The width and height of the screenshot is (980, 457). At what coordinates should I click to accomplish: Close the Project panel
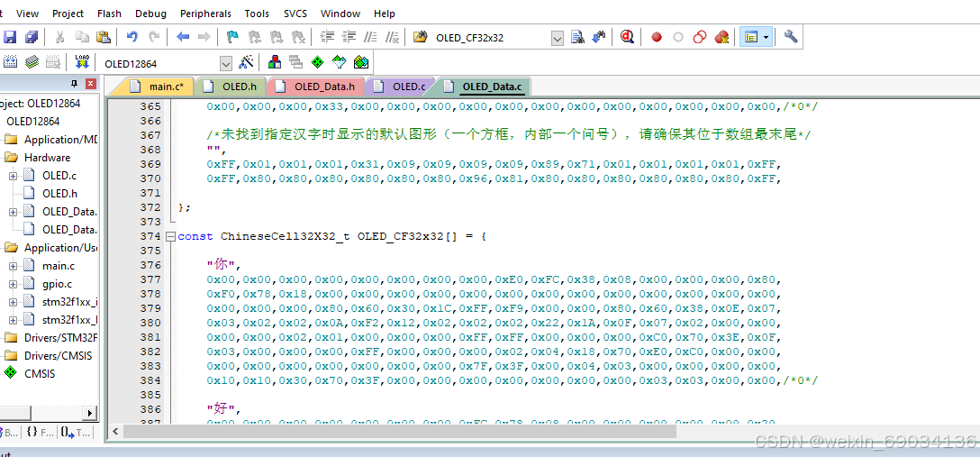tap(91, 83)
